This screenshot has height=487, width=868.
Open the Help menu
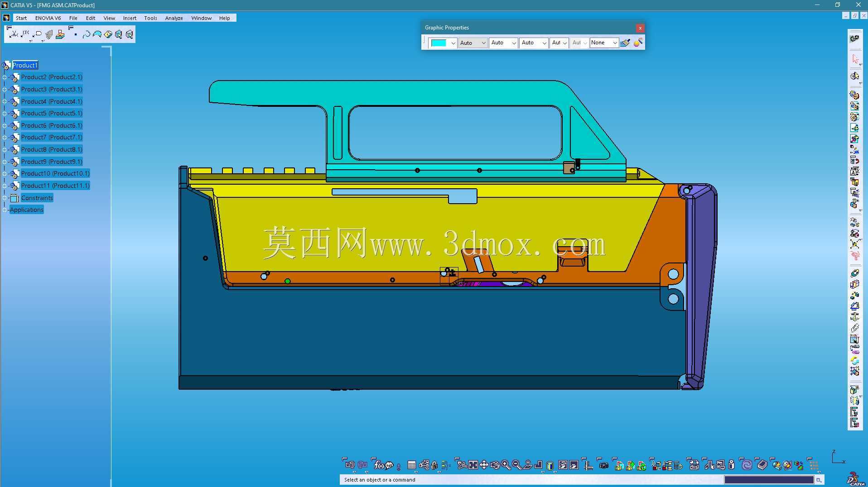coord(224,18)
